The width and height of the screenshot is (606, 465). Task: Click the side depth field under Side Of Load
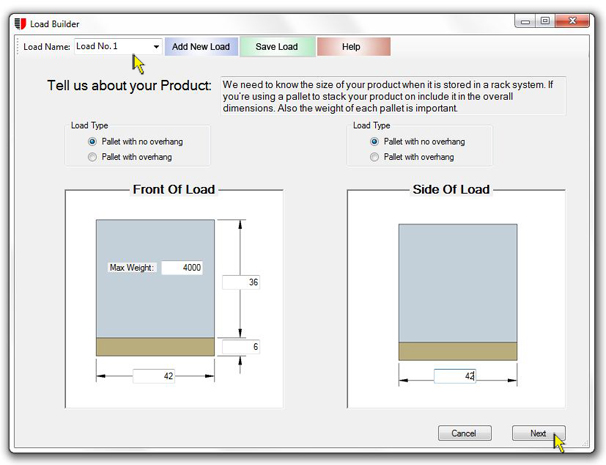coord(455,376)
